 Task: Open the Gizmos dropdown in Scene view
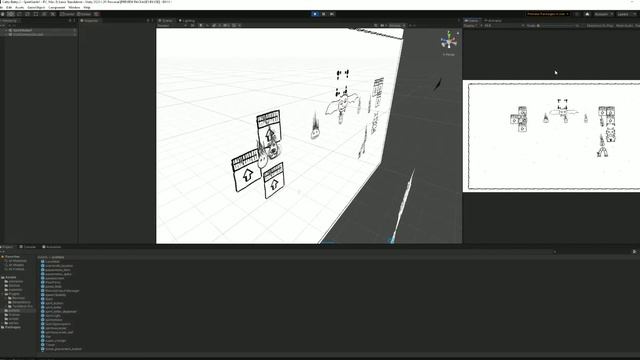pyautogui.click(x=396, y=26)
